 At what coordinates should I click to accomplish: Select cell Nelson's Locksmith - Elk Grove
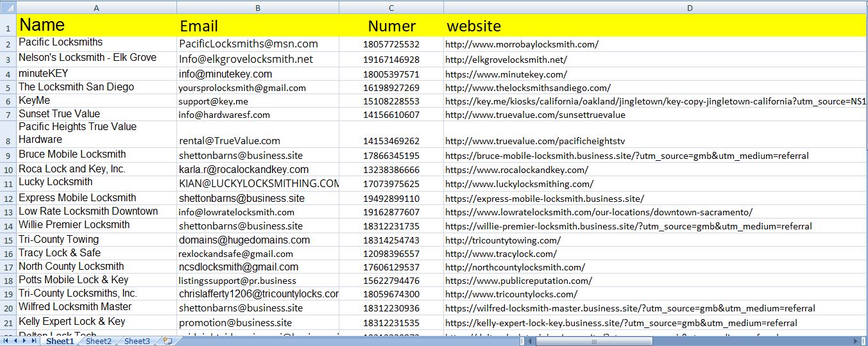(x=96, y=59)
